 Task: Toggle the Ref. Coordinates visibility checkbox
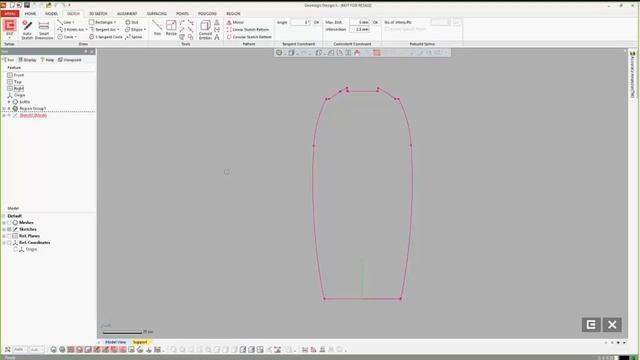coord(9,243)
